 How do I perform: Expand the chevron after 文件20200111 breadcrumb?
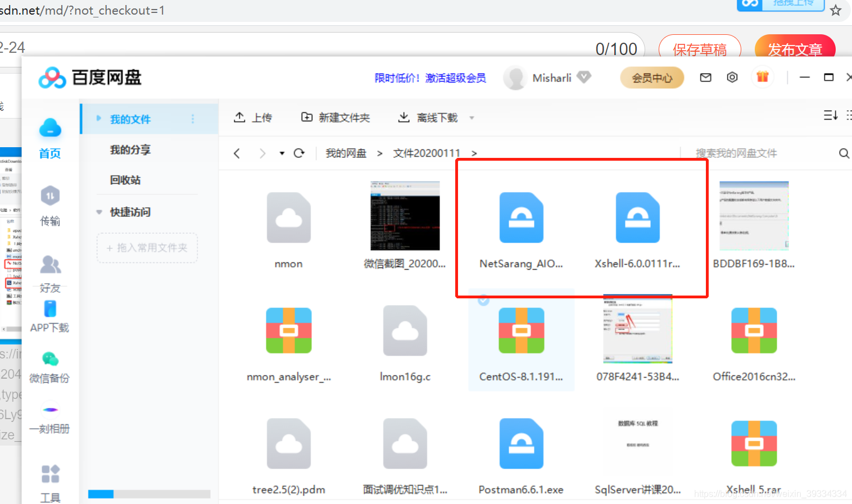click(474, 153)
